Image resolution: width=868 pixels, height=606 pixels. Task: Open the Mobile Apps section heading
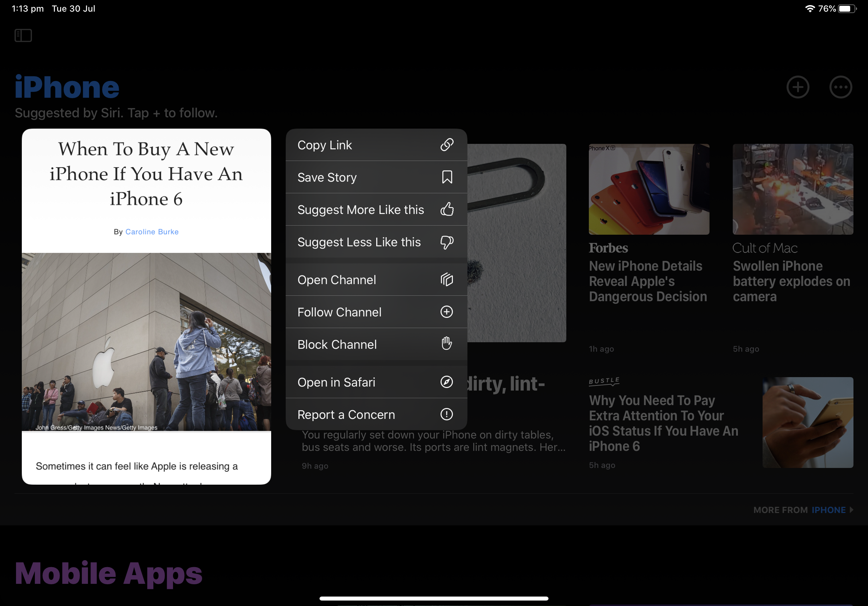click(x=108, y=574)
